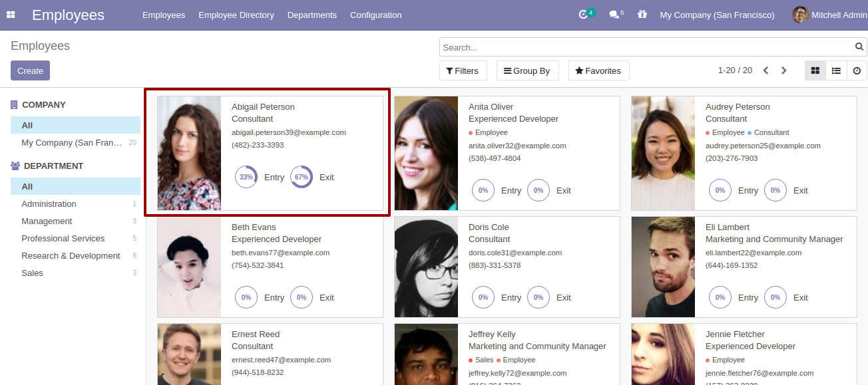Screen dimensions: 868x385
Task: Filter by My Company (San Fran…) in sidebar
Action: point(75,142)
